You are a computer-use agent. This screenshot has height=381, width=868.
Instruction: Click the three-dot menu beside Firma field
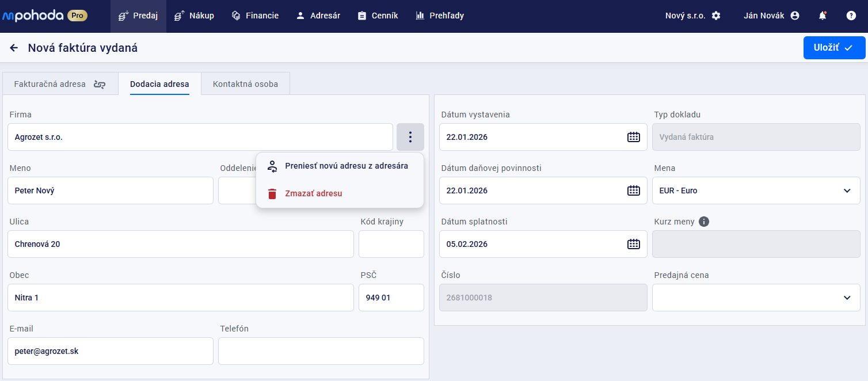click(x=410, y=137)
